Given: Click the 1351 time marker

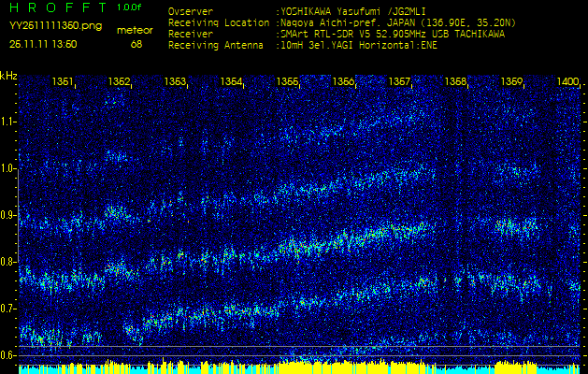Looking at the screenshot, I should tap(64, 82).
